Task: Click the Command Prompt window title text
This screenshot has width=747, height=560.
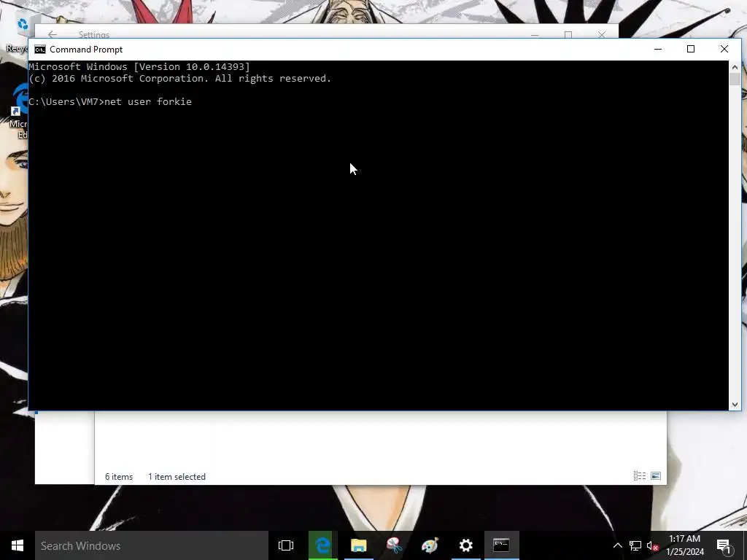Action: click(x=86, y=50)
